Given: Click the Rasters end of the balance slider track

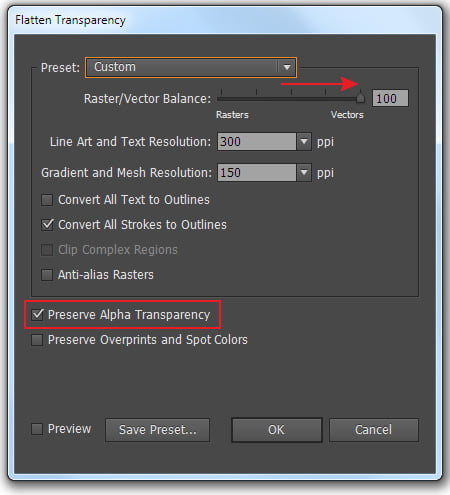Looking at the screenshot, I should tap(219, 99).
